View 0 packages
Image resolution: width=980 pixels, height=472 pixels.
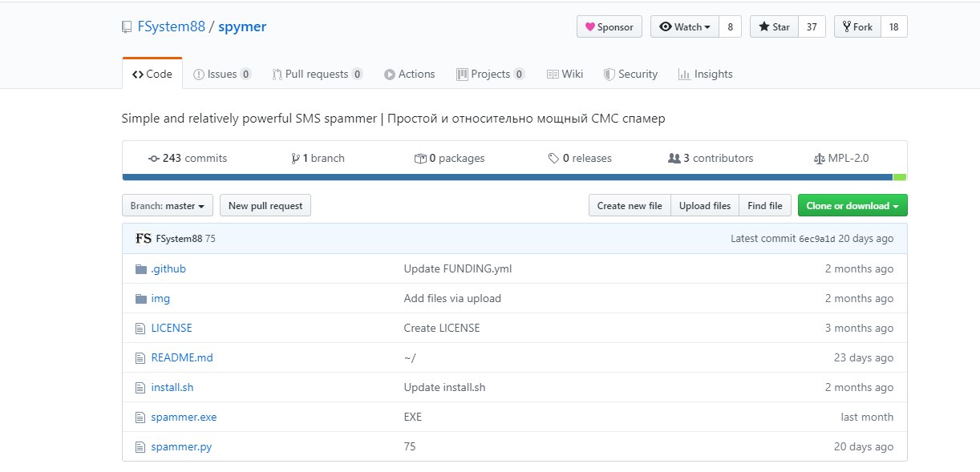coord(450,159)
